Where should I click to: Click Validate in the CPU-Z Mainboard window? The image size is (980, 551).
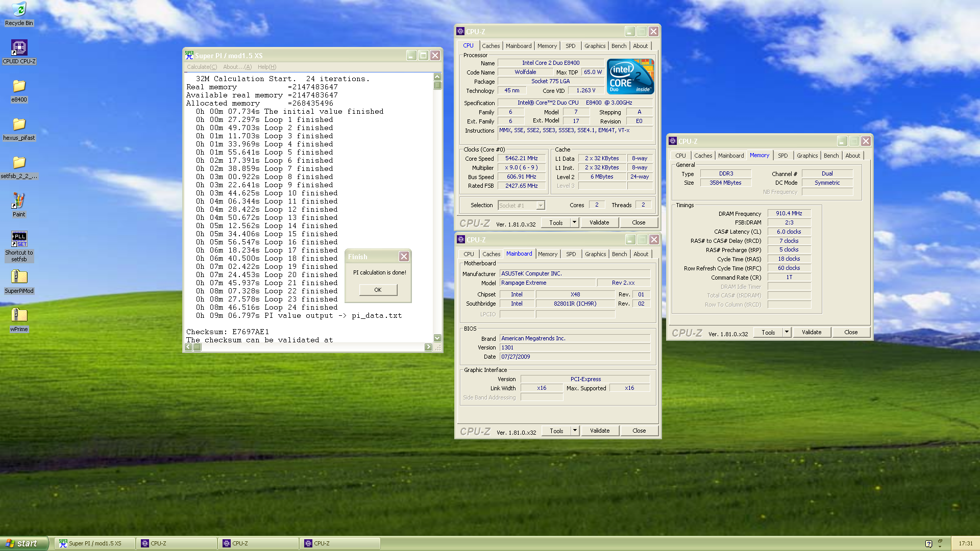(600, 431)
